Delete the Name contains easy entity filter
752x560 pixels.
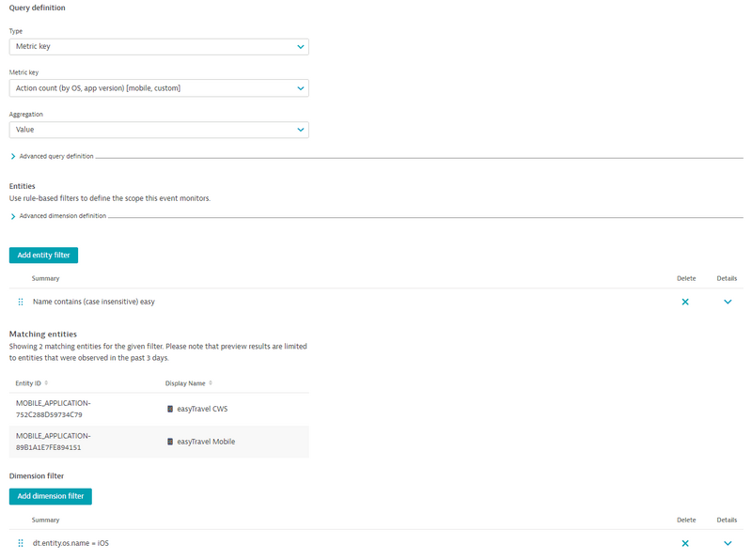click(684, 302)
